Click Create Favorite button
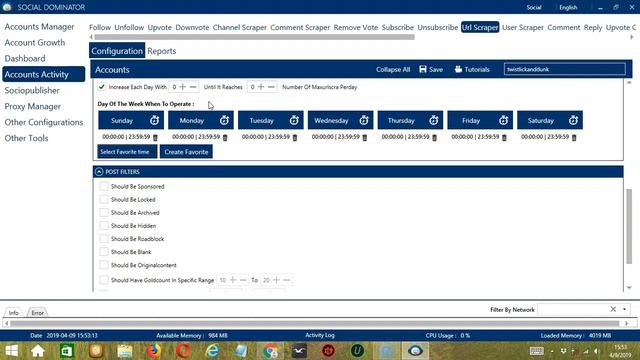Image resolution: width=640 pixels, height=360 pixels. click(186, 152)
